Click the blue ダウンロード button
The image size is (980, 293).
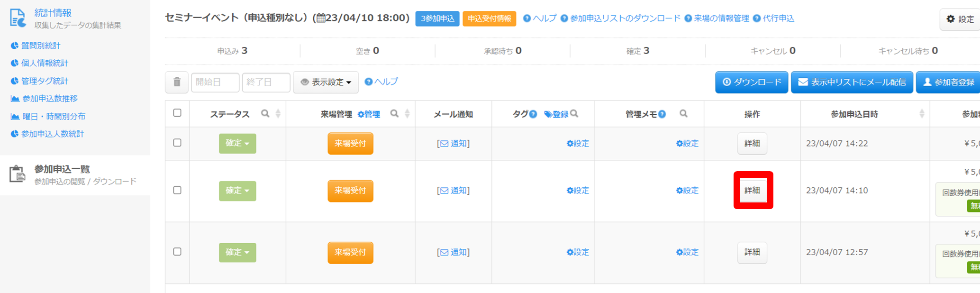(752, 82)
